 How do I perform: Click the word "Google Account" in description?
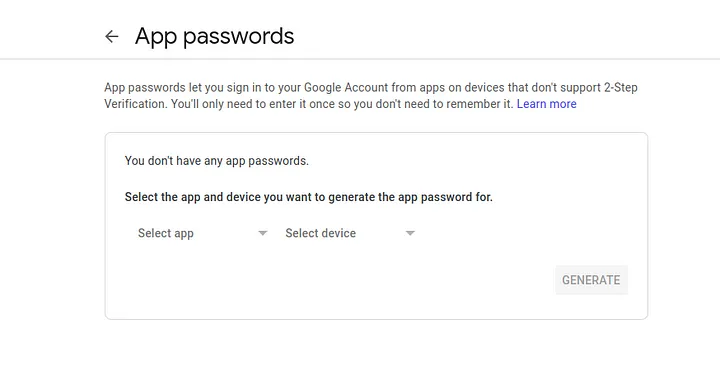346,87
